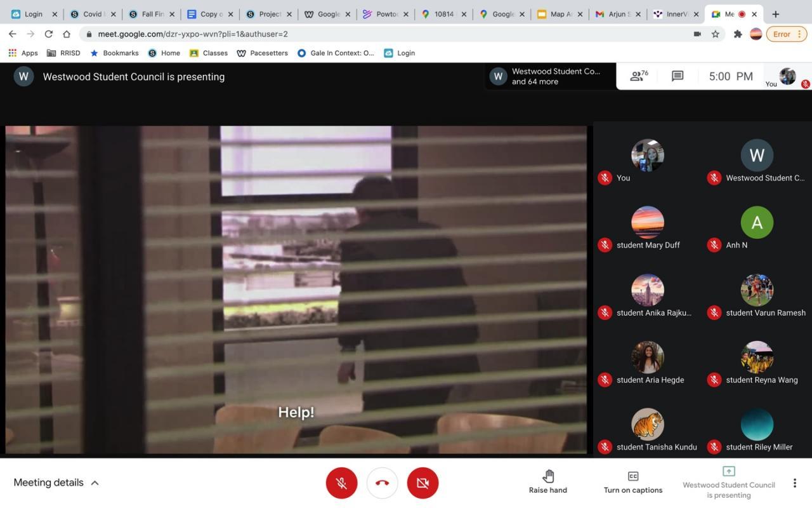Select student Anika Rajku's avatar

pos(648,290)
